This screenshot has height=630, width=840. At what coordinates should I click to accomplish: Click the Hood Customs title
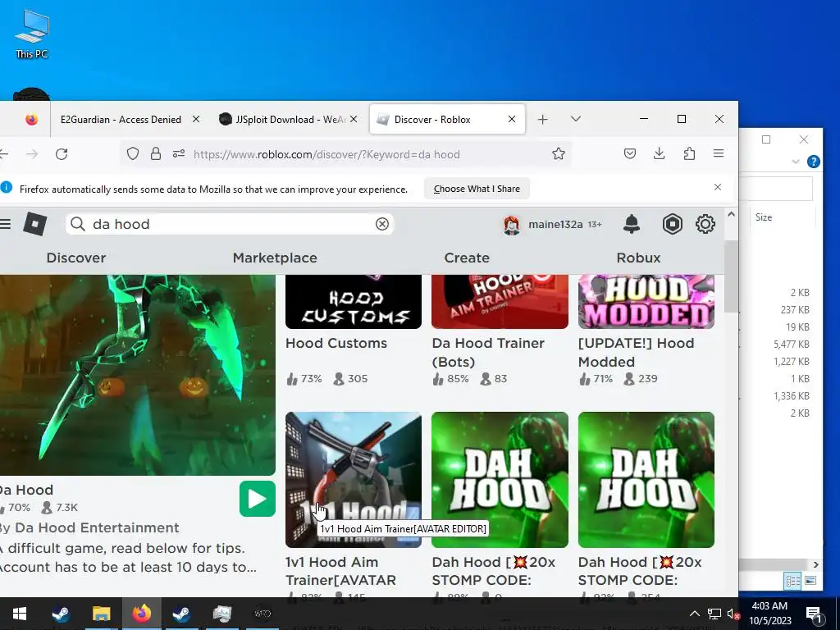(336, 344)
